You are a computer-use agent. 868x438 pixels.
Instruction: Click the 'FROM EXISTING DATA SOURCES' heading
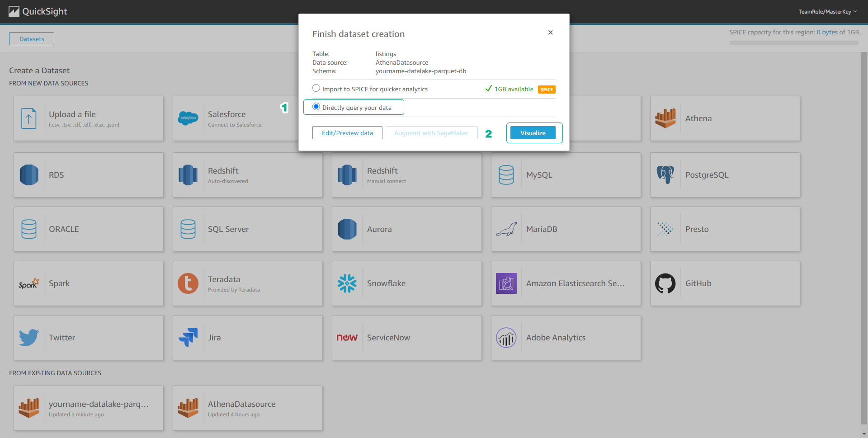click(55, 373)
